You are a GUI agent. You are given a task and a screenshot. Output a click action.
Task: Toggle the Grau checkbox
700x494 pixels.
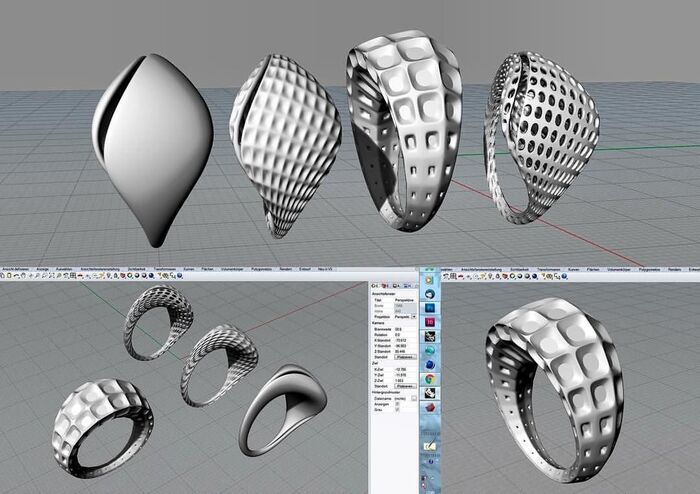click(397, 410)
